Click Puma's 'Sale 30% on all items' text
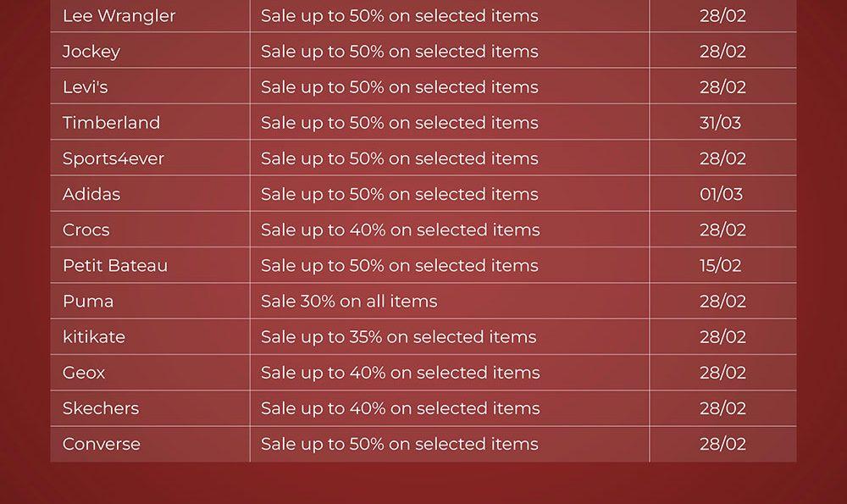Viewport: 847px width, 504px height. [349, 301]
